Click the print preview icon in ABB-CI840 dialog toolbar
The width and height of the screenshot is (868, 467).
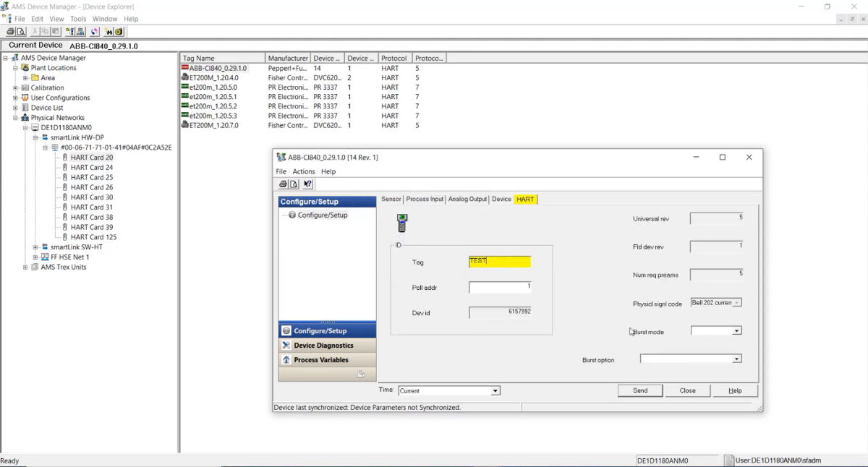[294, 184]
